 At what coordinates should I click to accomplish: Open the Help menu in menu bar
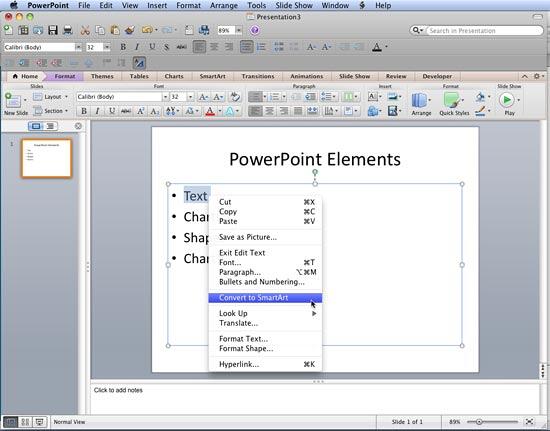(383, 6)
